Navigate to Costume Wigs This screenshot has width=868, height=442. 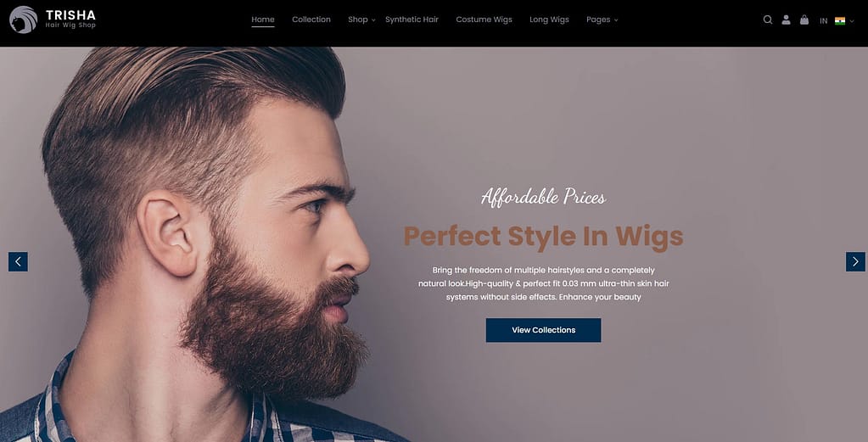[x=484, y=20]
